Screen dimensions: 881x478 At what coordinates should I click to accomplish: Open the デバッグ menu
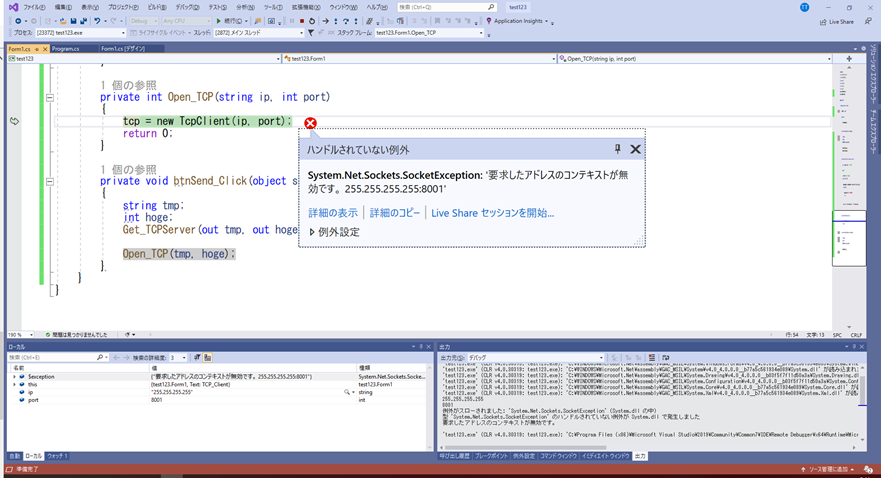(188, 7)
